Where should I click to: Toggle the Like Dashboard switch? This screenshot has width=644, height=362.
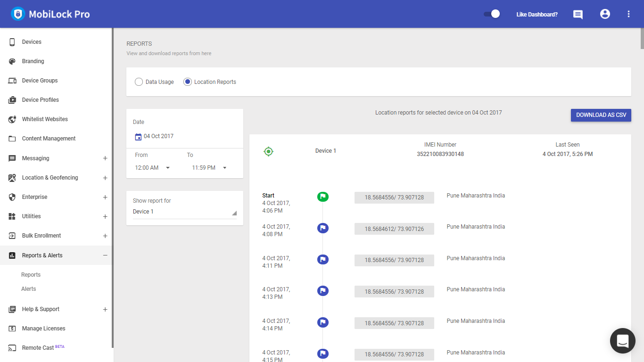pos(492,14)
